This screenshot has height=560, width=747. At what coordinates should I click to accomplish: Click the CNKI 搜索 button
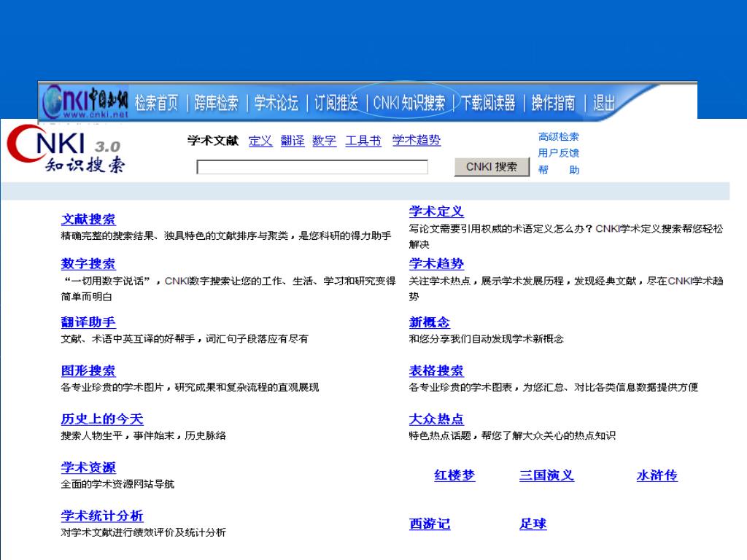pyautogui.click(x=492, y=167)
